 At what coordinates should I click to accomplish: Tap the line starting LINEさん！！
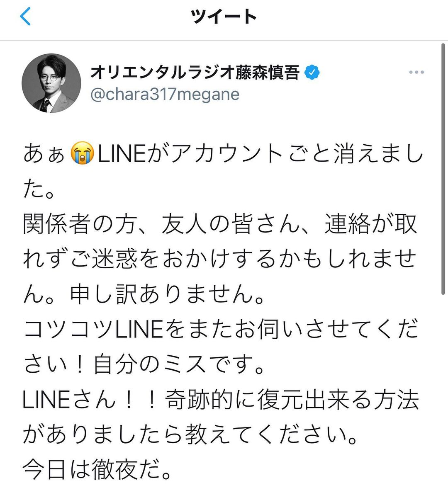pyautogui.click(x=220, y=400)
